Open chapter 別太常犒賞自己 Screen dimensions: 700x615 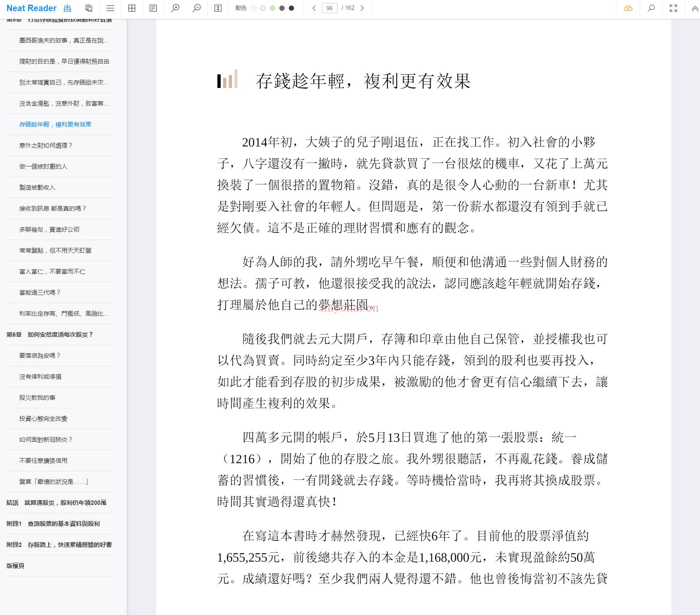tap(64, 82)
